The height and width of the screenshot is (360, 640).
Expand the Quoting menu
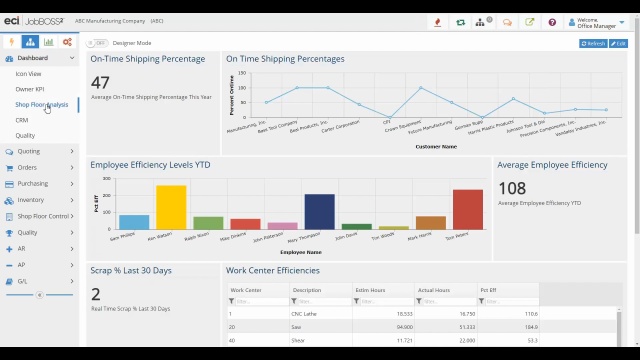coord(72,151)
